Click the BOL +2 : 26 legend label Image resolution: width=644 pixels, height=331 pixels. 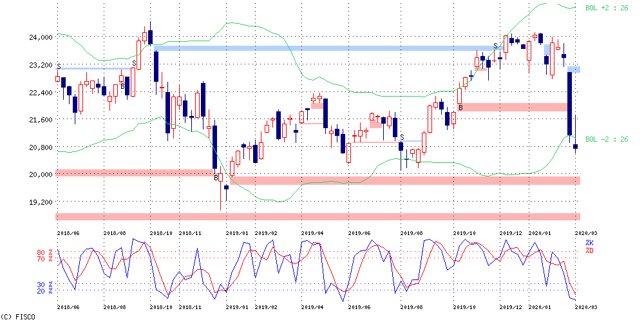[607, 8]
